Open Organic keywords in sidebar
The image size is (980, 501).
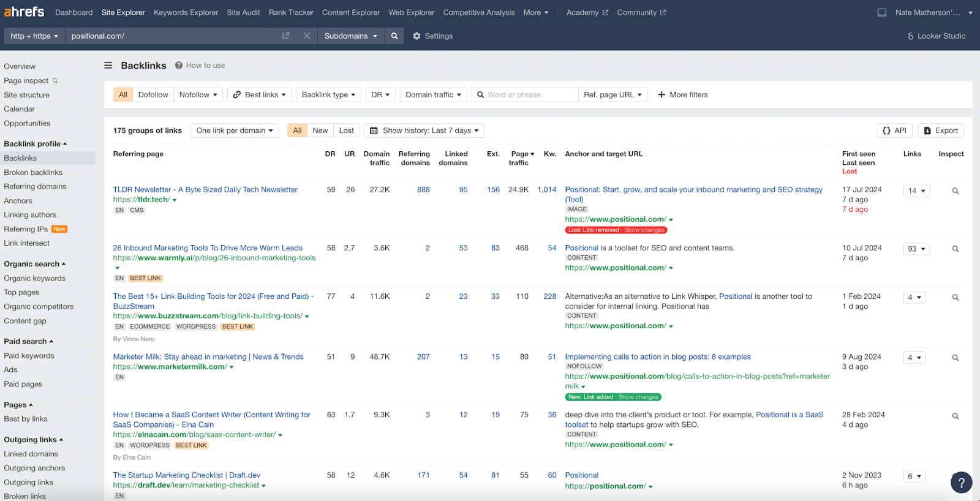click(x=34, y=278)
